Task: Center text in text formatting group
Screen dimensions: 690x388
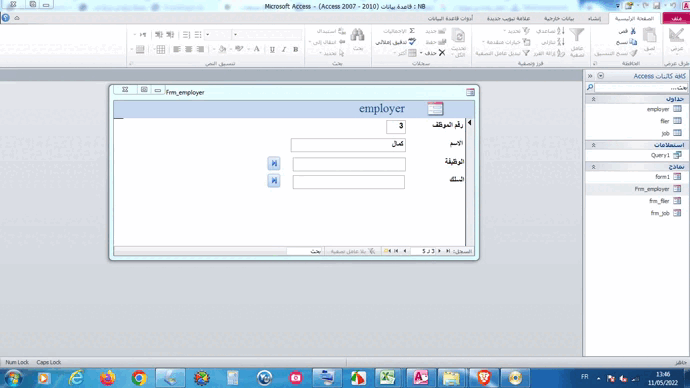Action: (x=188, y=50)
